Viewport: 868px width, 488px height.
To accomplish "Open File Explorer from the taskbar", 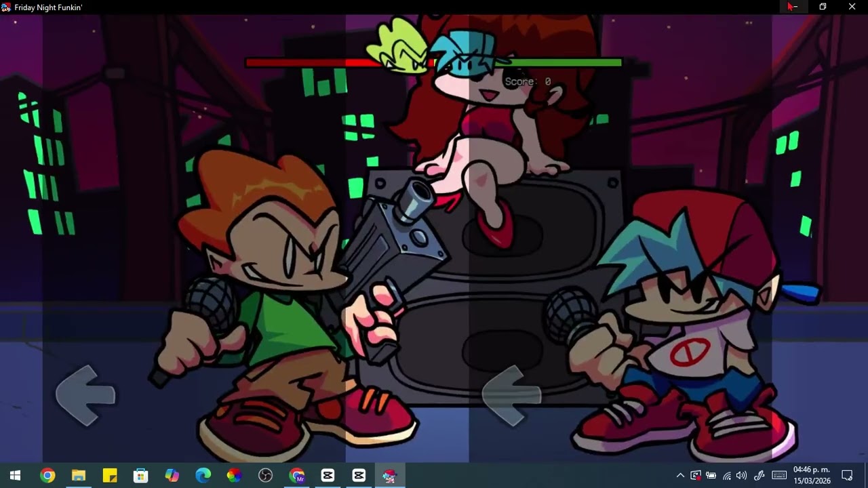I will [79, 476].
